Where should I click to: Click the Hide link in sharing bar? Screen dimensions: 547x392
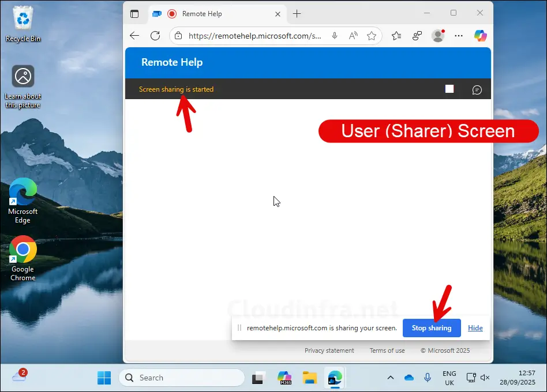click(x=475, y=328)
